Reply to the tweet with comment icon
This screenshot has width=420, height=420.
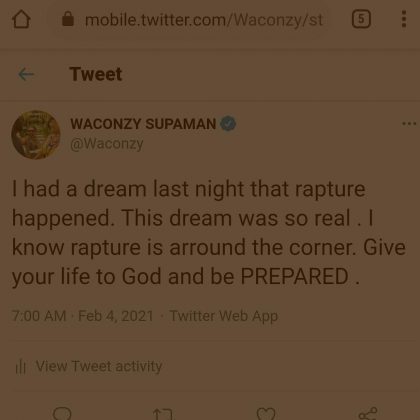[62, 413]
